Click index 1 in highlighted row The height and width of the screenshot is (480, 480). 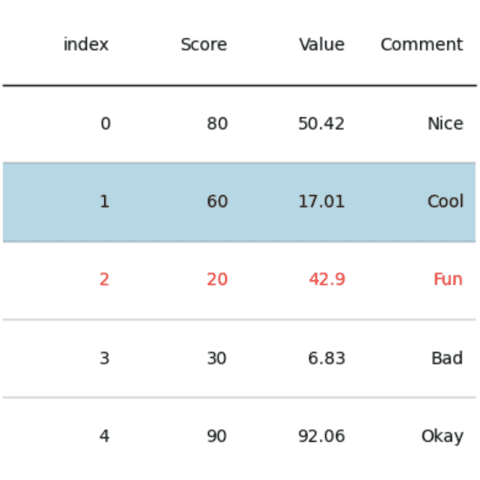pos(105,201)
